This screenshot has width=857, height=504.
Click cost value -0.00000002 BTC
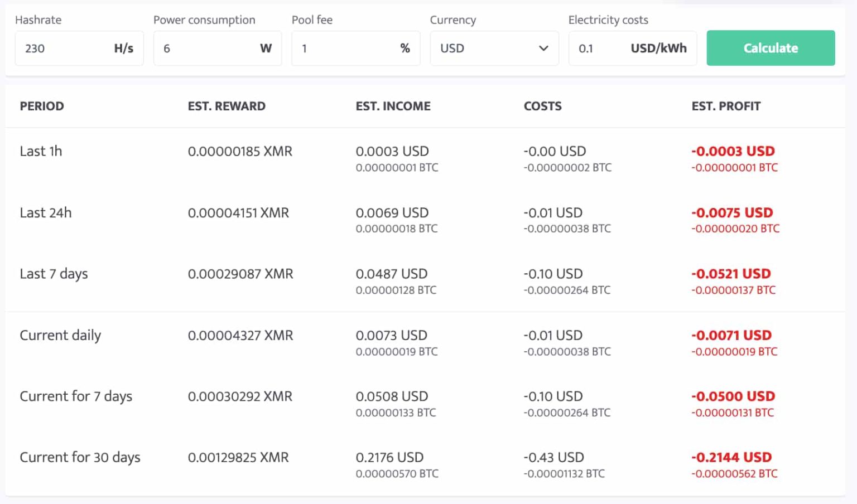(x=567, y=167)
